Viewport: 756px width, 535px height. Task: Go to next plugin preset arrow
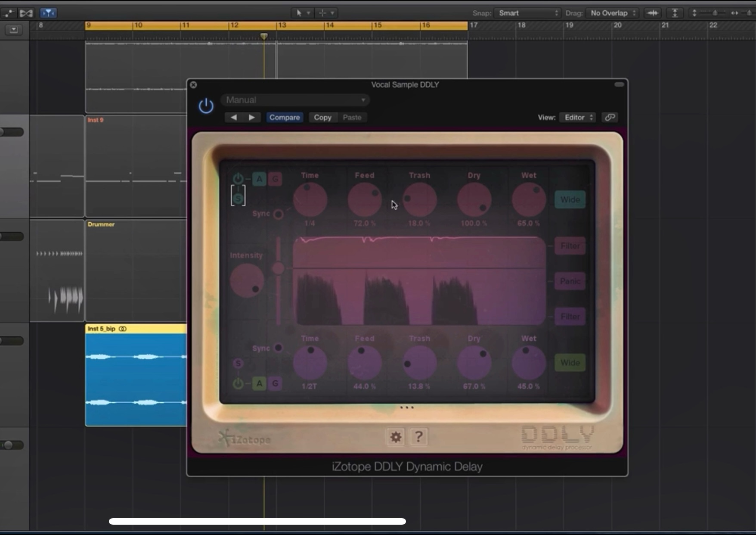coord(252,117)
